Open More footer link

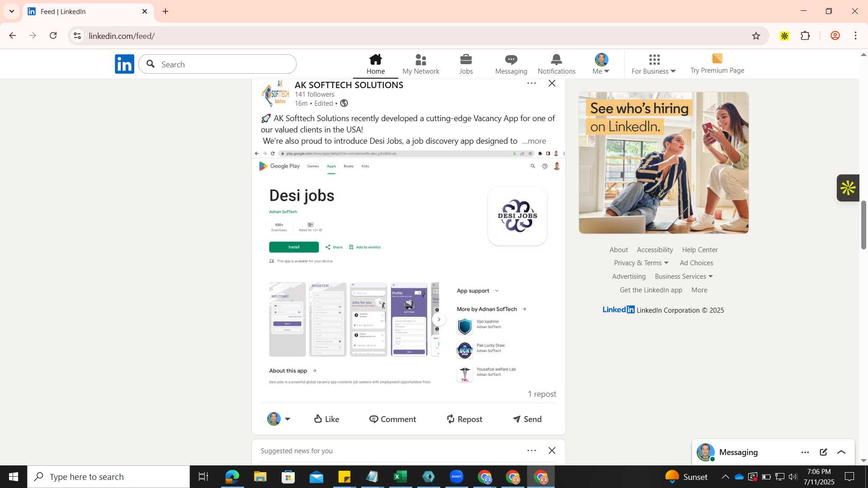(699, 290)
